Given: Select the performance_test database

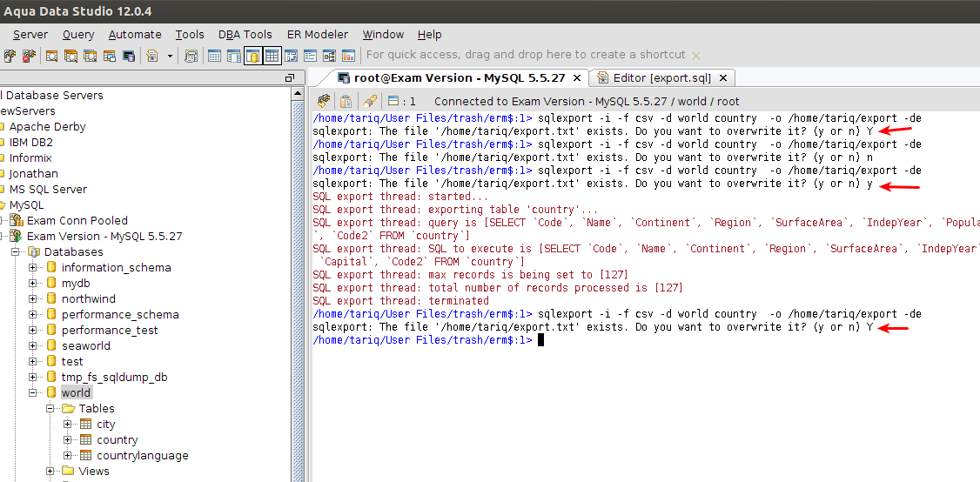Looking at the screenshot, I should click(110, 330).
